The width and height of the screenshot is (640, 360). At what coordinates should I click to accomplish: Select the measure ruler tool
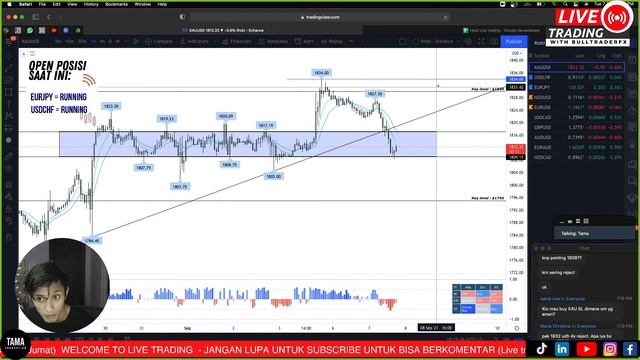point(9,156)
